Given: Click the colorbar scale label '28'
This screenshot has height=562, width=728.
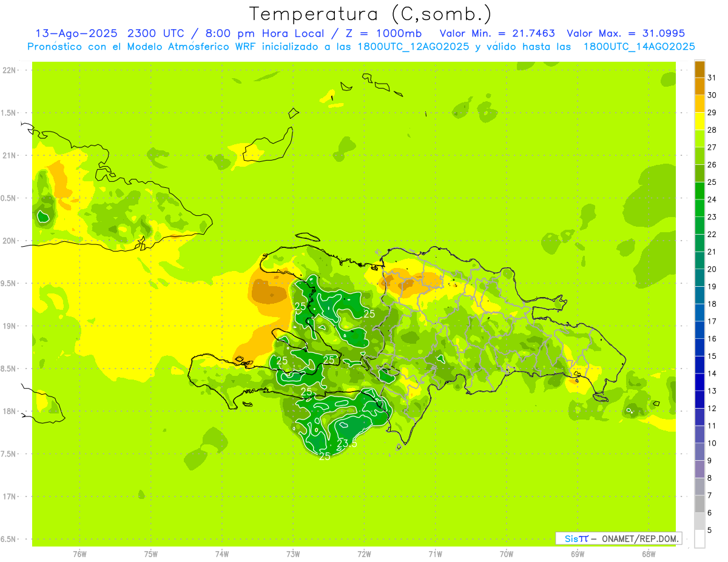Looking at the screenshot, I should [x=712, y=130].
